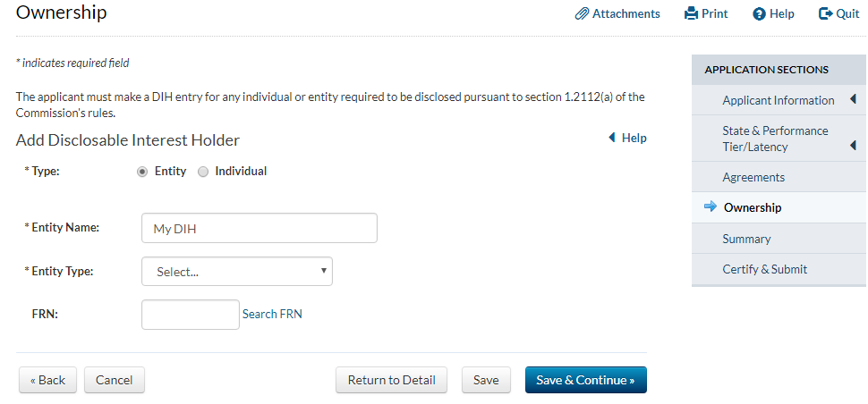Click the section Help arrow icon
868x404 pixels.
tap(612, 138)
